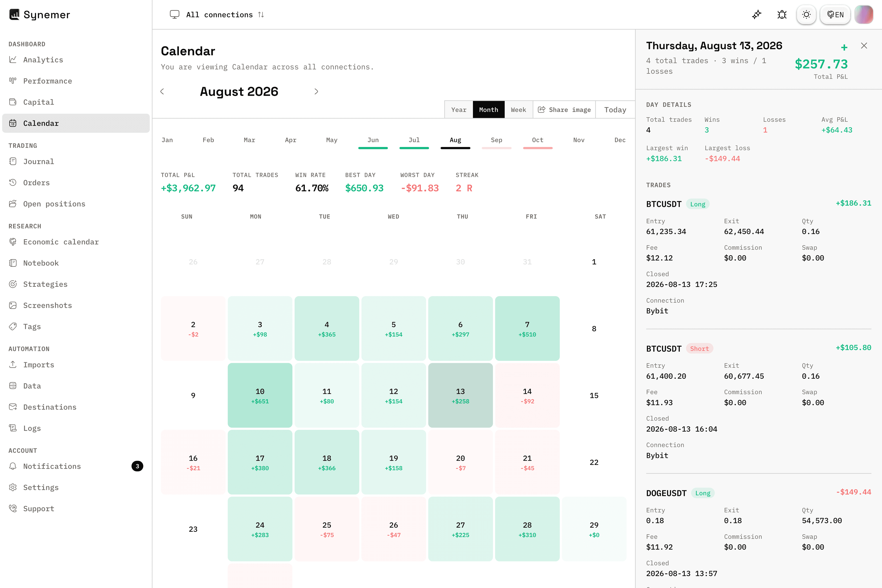Switch to Year view
The image size is (882, 588).
tap(459, 110)
